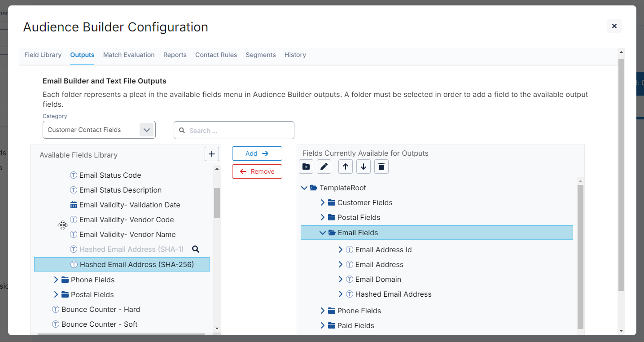Click the trash delete icon
644x342 pixels.
pos(381,167)
